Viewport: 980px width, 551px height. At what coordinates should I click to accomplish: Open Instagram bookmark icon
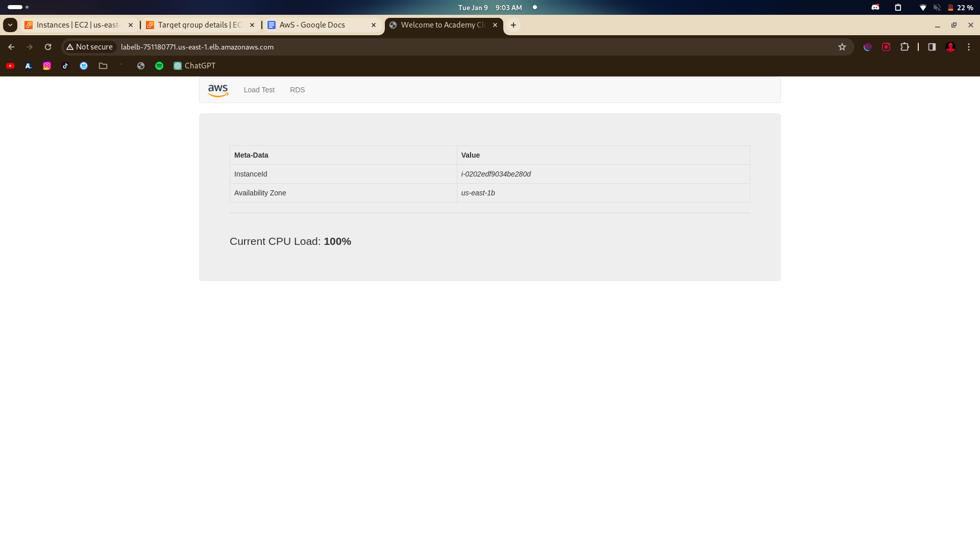click(47, 66)
